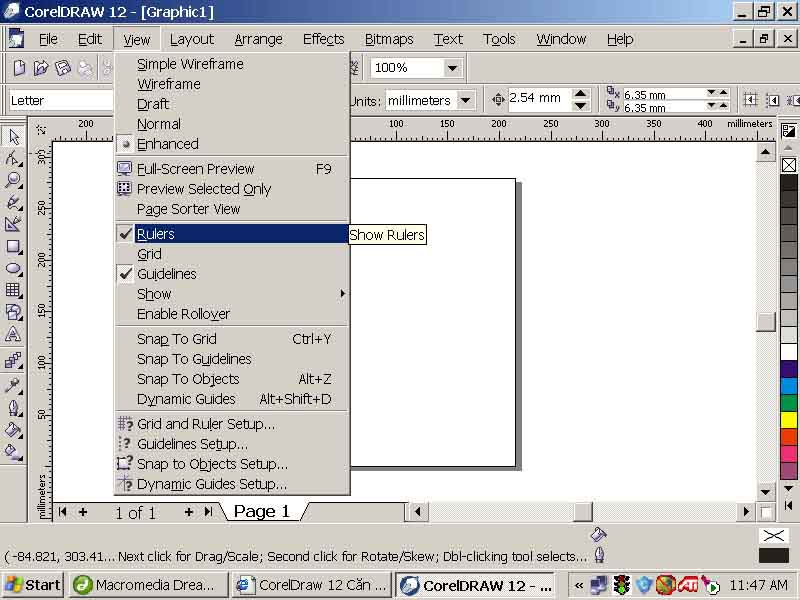
Task: Click the status bar outline pen icon
Action: tap(599, 555)
